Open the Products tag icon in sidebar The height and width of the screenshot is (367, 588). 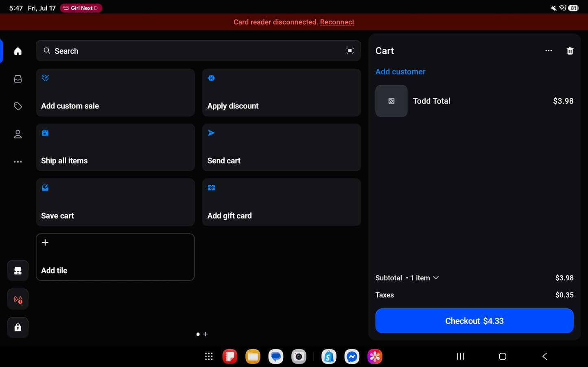point(17,106)
